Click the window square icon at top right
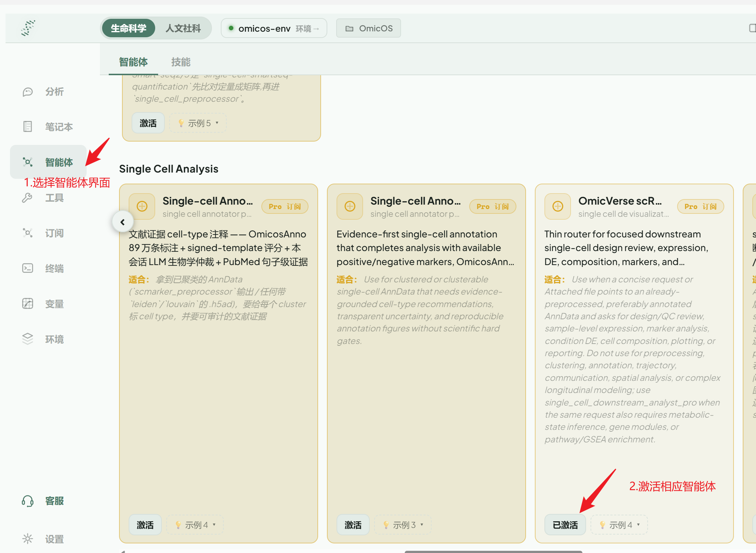 point(752,28)
